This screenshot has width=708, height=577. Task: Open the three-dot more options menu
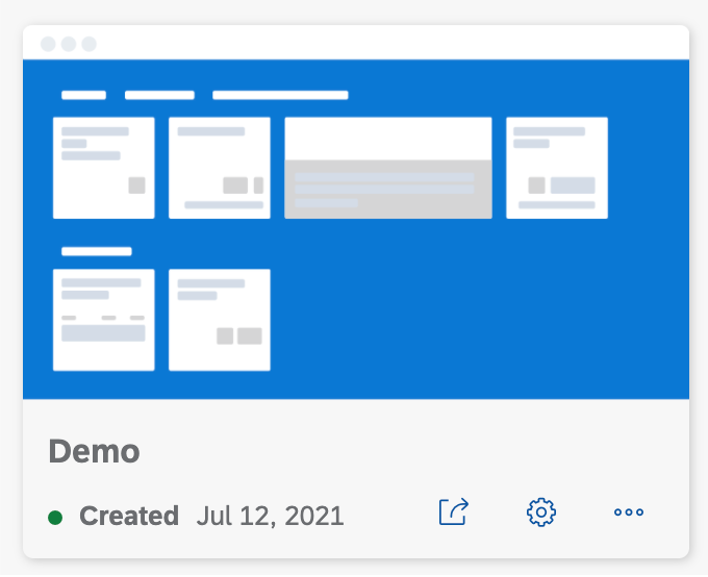[629, 512]
